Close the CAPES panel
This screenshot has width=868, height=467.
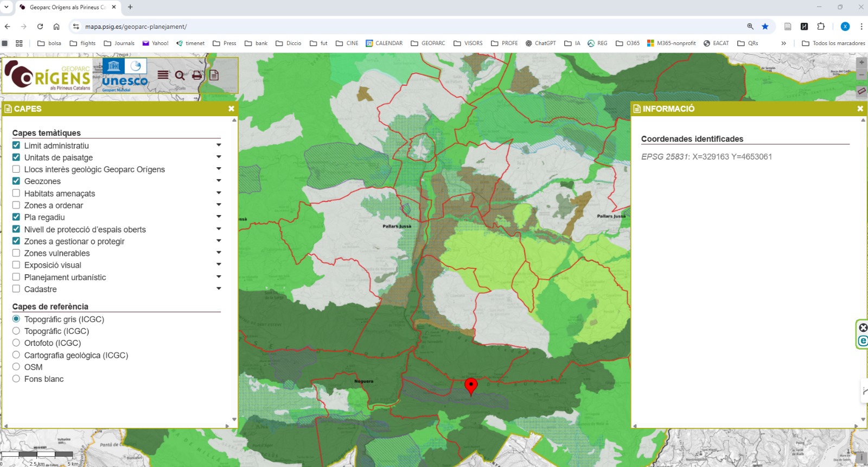pos(231,109)
